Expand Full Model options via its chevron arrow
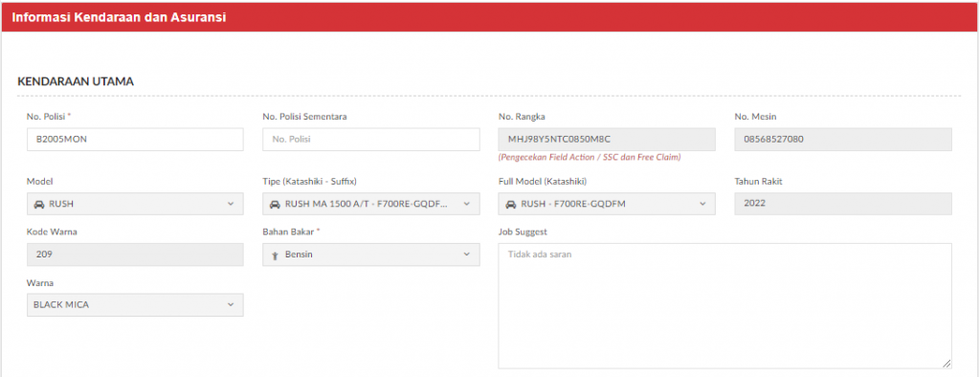Screen dimensions: 980x377 coord(702,204)
